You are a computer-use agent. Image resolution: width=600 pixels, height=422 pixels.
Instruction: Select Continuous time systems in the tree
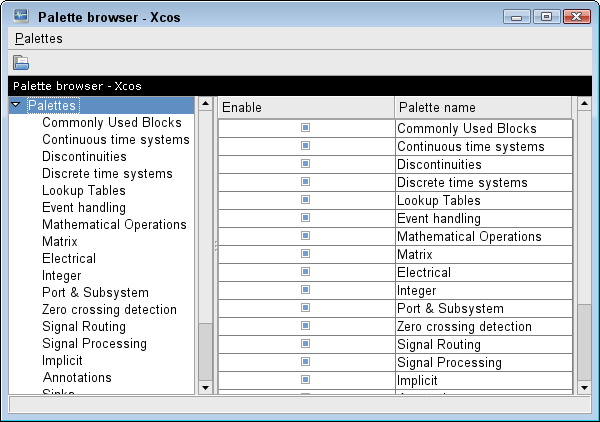pos(115,139)
